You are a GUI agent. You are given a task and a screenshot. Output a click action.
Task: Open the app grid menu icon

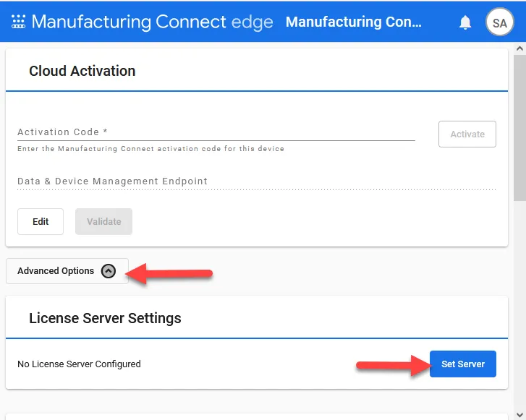[x=18, y=22]
